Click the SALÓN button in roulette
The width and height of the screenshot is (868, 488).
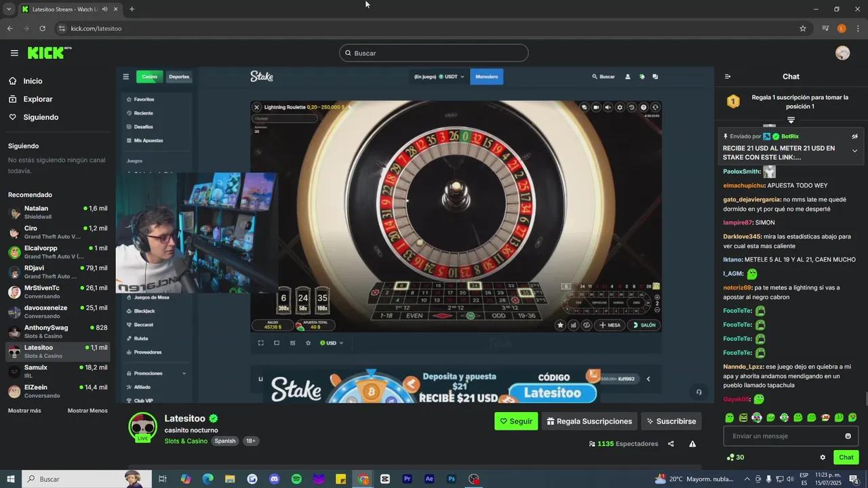(x=644, y=325)
